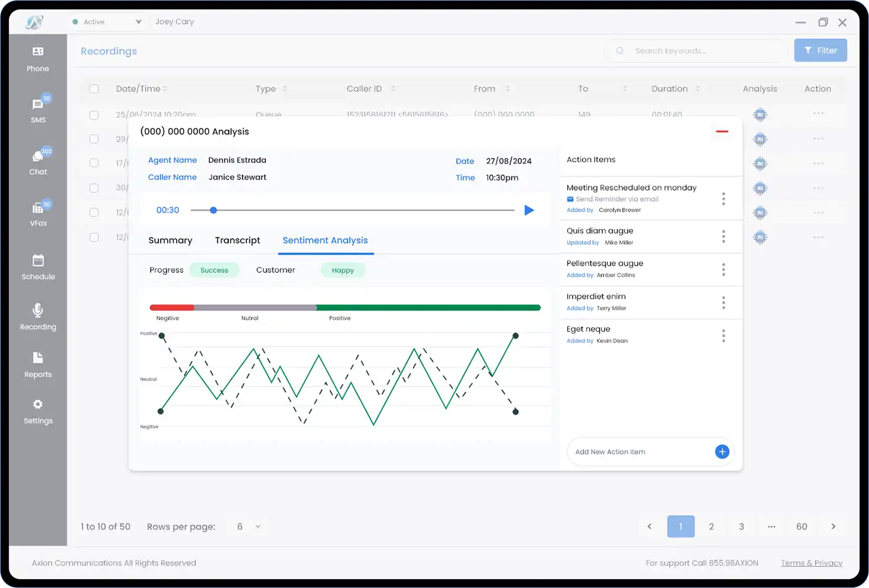Open Schedule calendar in sidebar
869x588 pixels.
38,267
